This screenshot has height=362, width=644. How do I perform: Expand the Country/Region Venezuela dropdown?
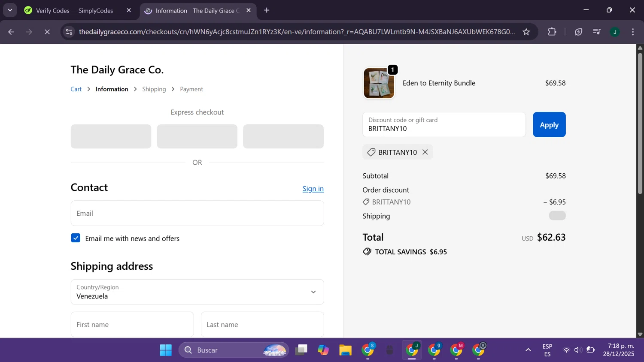click(x=197, y=292)
